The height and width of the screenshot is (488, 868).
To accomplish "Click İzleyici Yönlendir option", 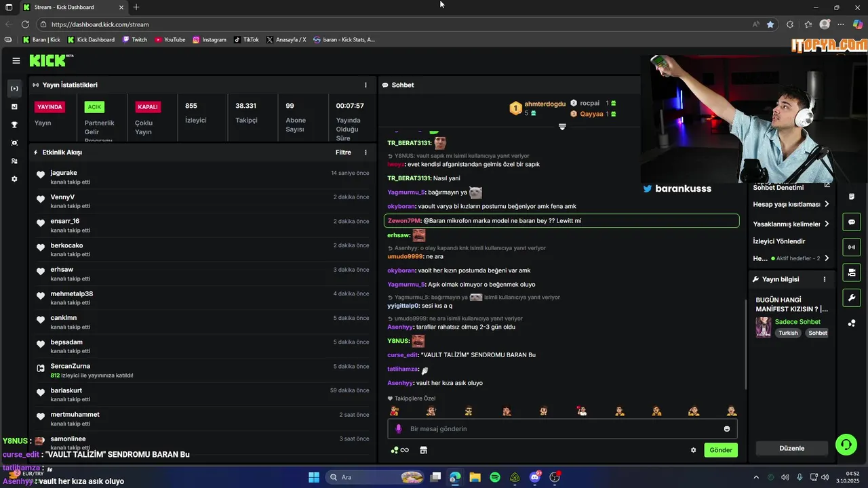I will [x=779, y=241].
